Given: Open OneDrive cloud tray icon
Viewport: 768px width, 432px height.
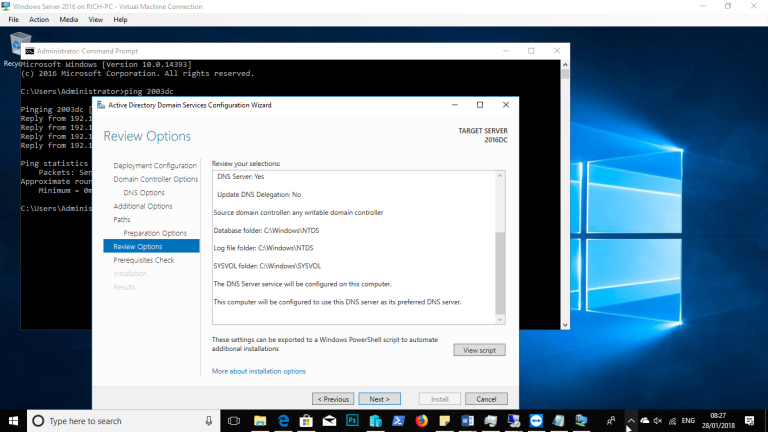Looking at the screenshot, I should point(645,420).
